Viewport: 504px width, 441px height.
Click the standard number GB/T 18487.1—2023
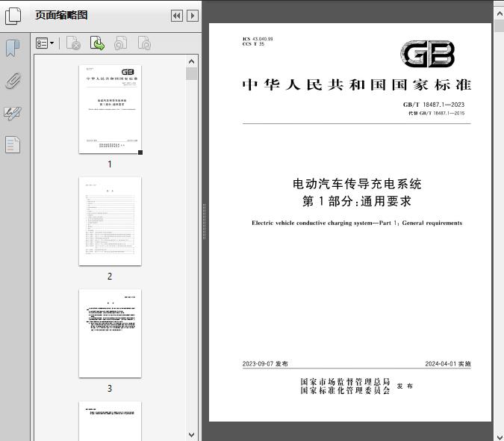pos(434,105)
